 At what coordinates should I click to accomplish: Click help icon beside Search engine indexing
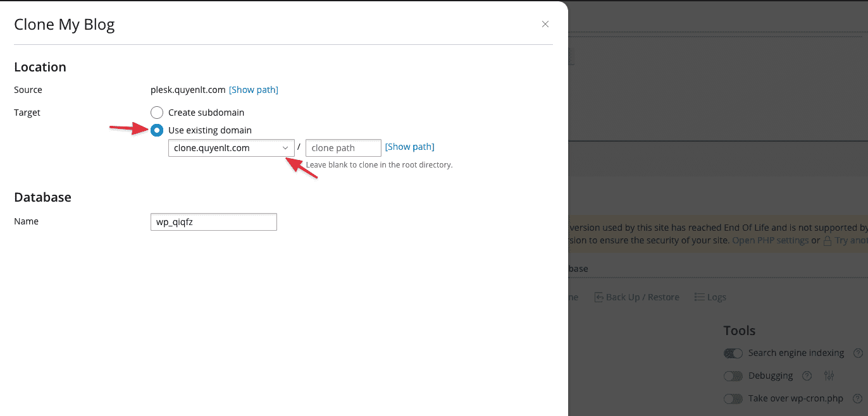(x=858, y=353)
